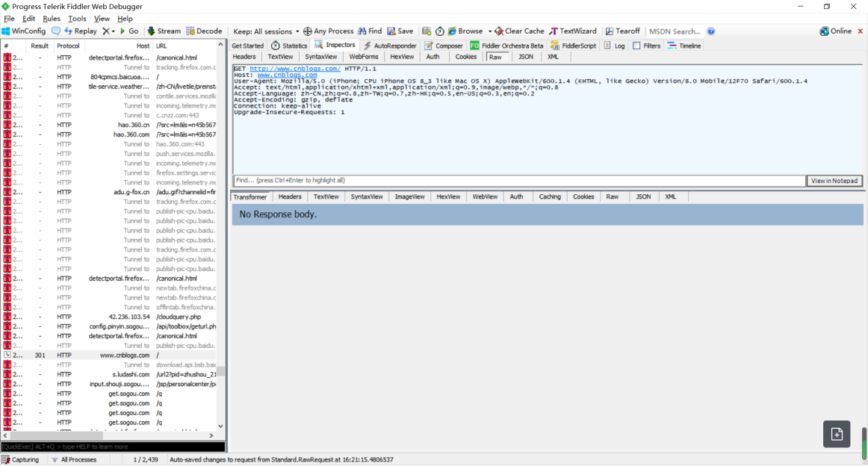The height and width of the screenshot is (466, 868).
Task: Click the http://www.cnblogs.com/ request link
Action: (x=294, y=69)
